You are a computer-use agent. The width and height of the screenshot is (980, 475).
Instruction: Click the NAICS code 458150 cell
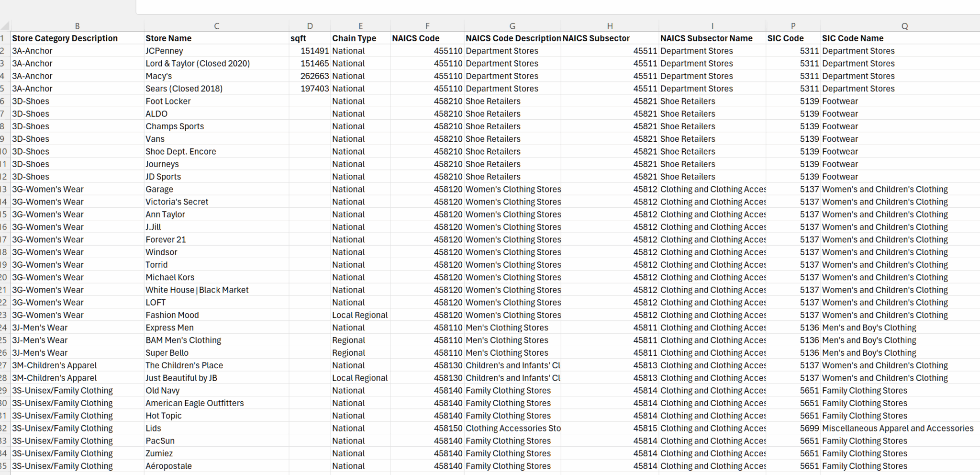click(x=448, y=429)
